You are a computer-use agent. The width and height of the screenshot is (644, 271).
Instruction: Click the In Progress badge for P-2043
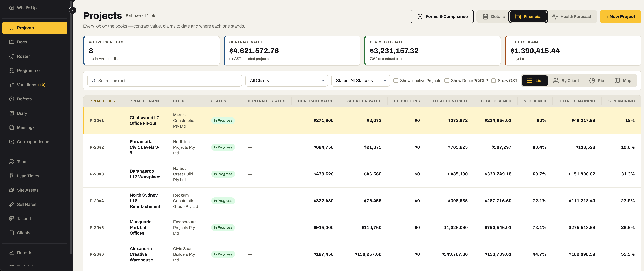pyautogui.click(x=223, y=174)
